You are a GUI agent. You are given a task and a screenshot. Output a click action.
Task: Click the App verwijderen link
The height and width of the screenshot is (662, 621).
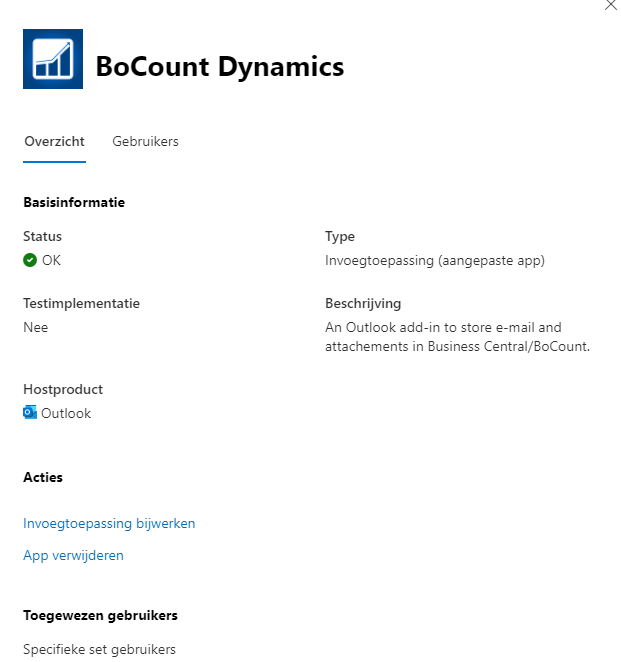pyautogui.click(x=73, y=556)
